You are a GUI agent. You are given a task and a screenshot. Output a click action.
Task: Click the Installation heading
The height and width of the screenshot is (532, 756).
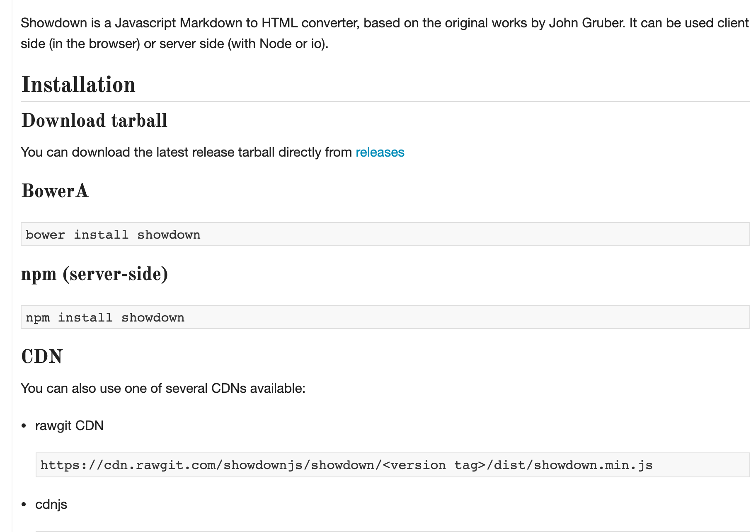point(78,85)
